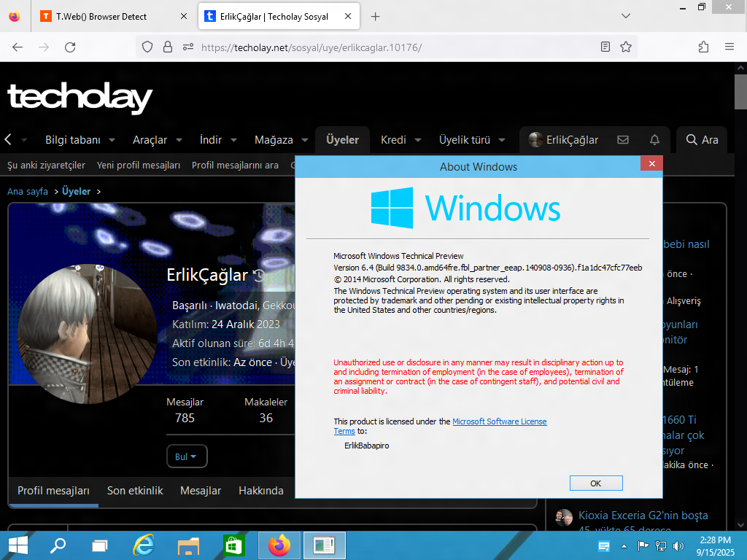The height and width of the screenshot is (560, 747).
Task: Click the ErlikÇağlar profile avatar
Action: point(88,334)
